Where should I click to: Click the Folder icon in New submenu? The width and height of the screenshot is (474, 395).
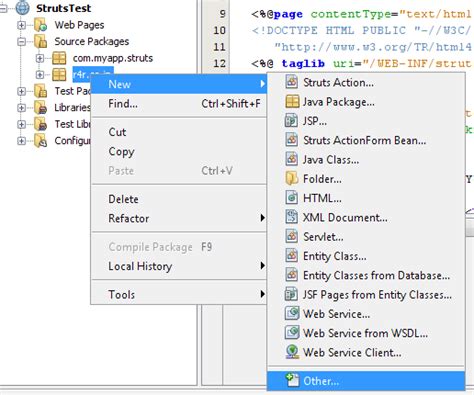pyautogui.click(x=291, y=179)
